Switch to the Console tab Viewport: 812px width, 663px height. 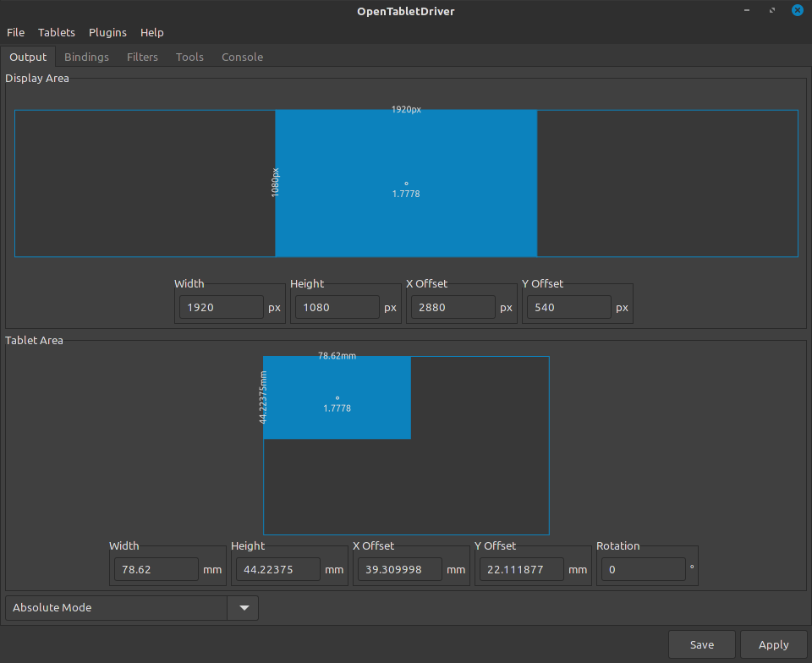(243, 57)
